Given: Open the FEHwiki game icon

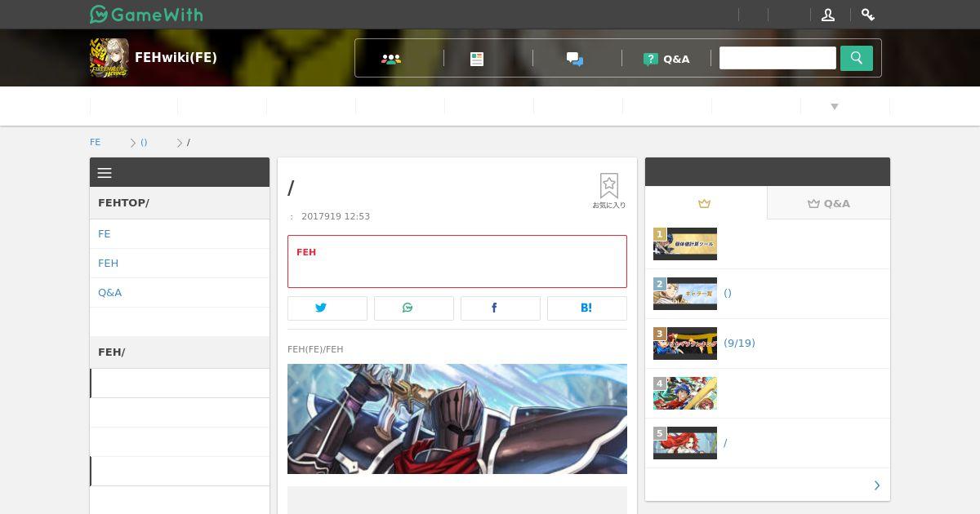Looking at the screenshot, I should click(x=109, y=58).
